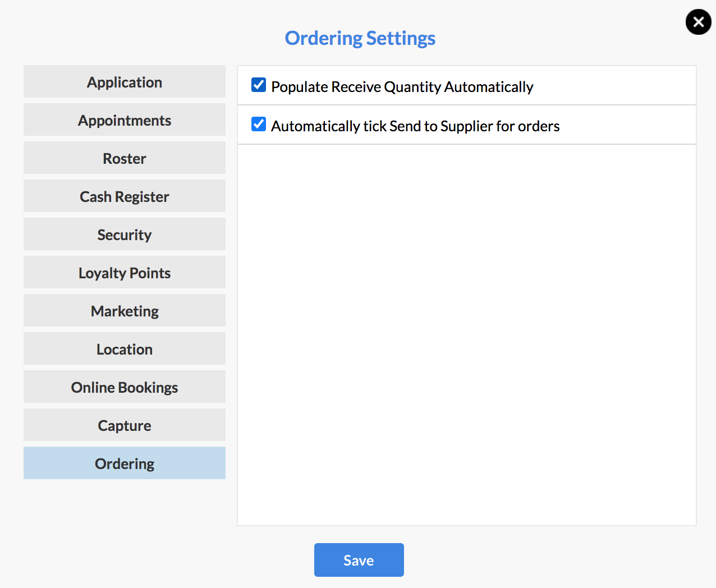The width and height of the screenshot is (716, 588).
Task: Close the Ordering Settings dialog
Action: tap(698, 22)
